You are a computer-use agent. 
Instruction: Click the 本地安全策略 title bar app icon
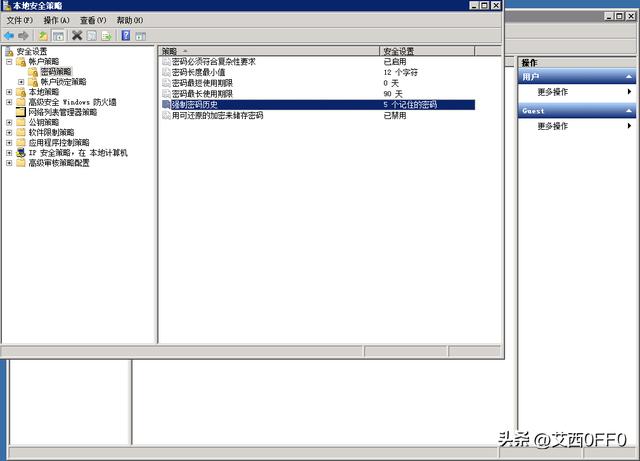coord(7,6)
